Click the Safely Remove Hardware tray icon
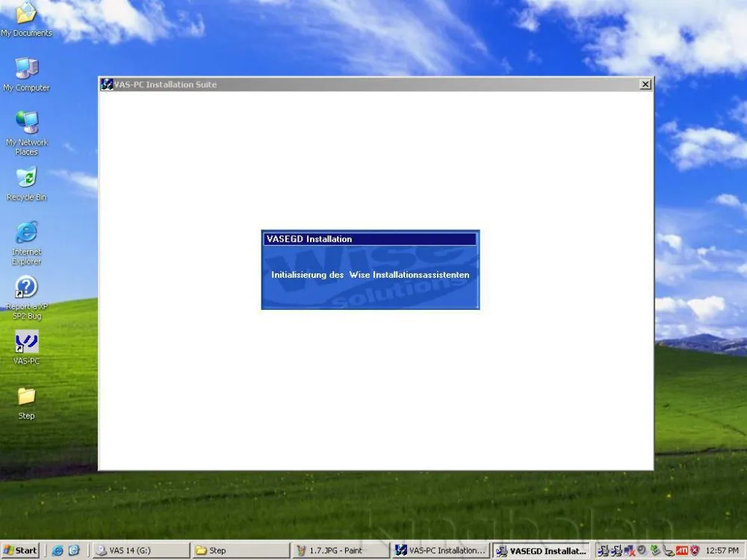 pos(656,550)
